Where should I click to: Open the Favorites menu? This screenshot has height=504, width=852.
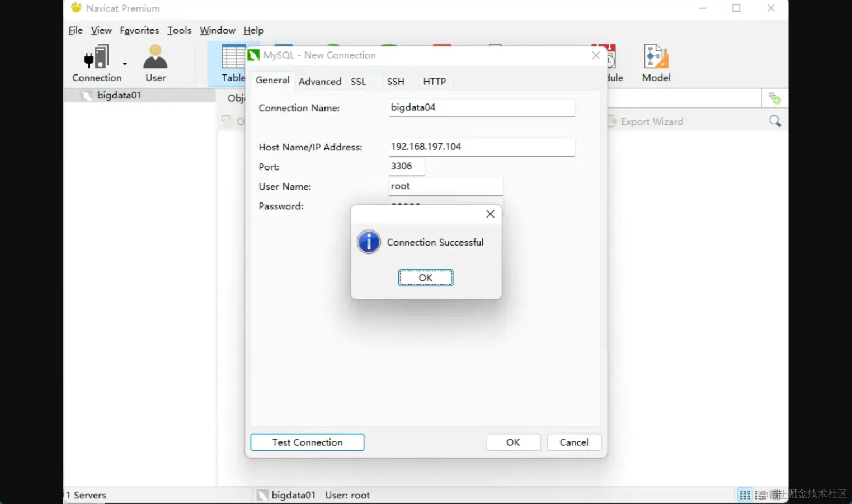pos(139,30)
